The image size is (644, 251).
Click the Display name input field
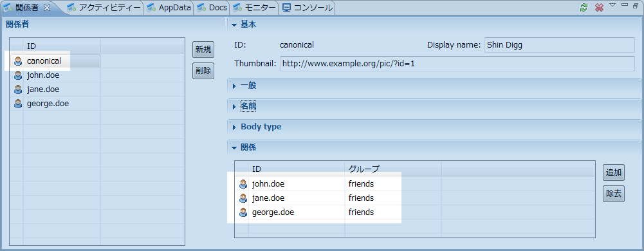tap(560, 45)
